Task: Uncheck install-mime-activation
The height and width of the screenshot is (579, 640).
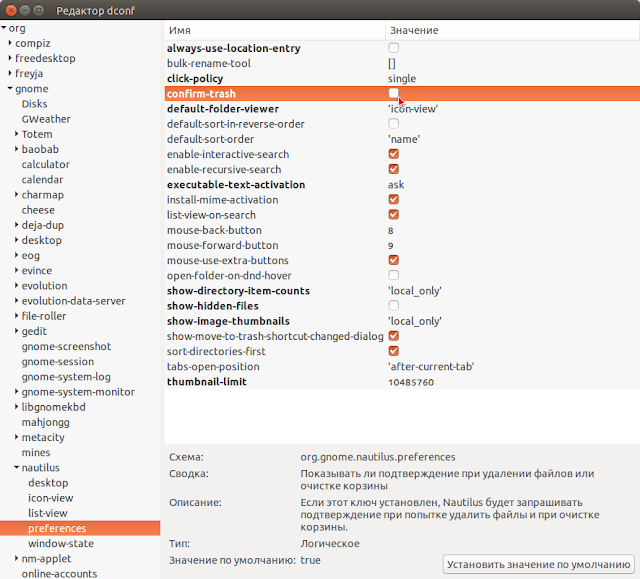Action: pyautogui.click(x=393, y=200)
